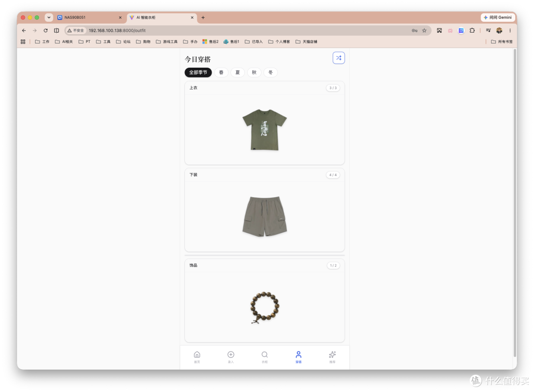Click the 3 / 3 counter in 上衣 card

click(x=333, y=88)
